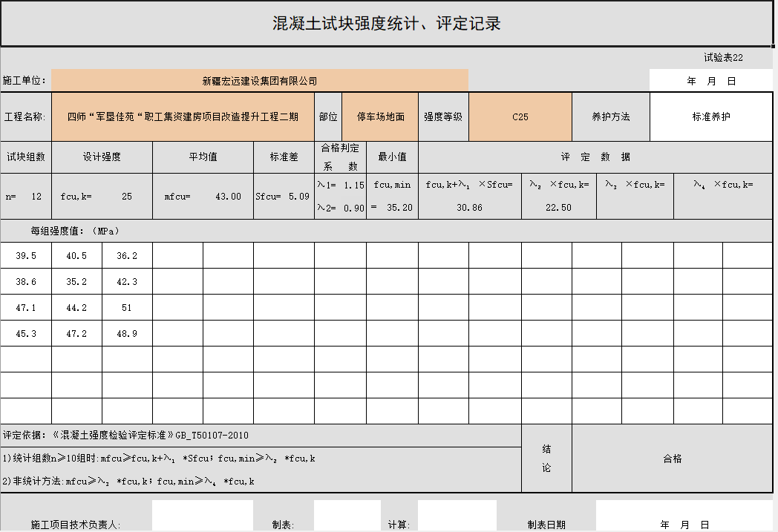The width and height of the screenshot is (778, 532).
Task: Select the construction company cell 新疆宏远建设集团有限公司
Action: (260, 81)
